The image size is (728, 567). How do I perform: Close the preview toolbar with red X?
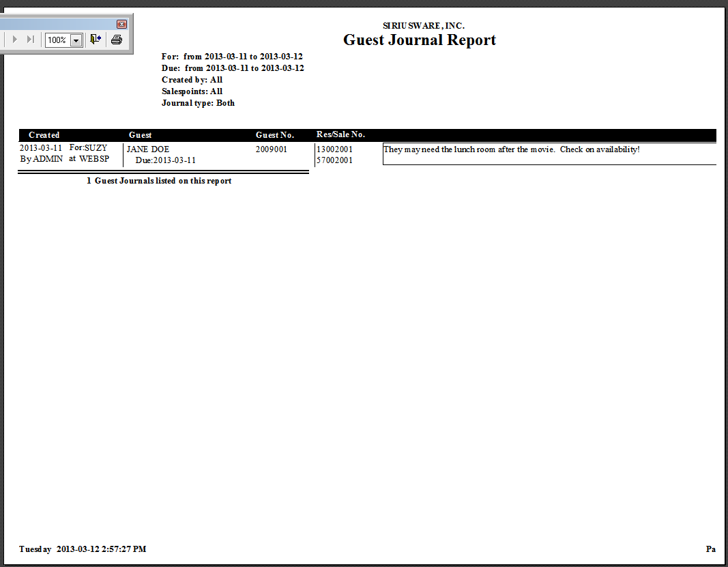(x=121, y=23)
